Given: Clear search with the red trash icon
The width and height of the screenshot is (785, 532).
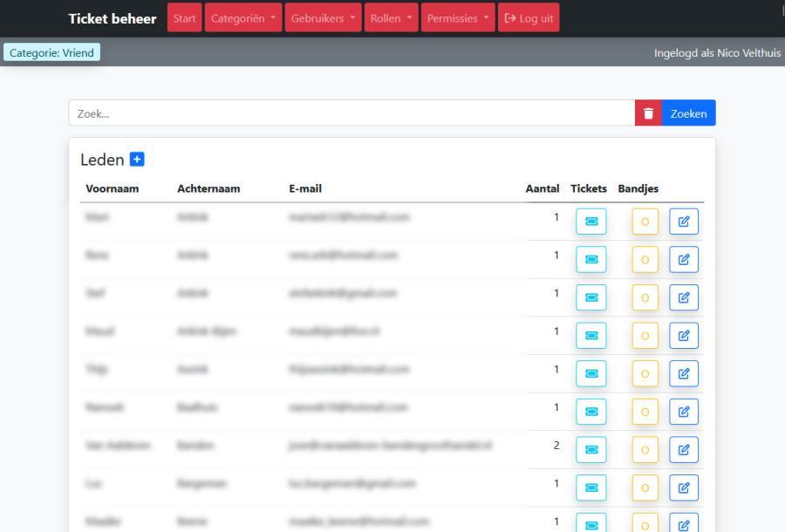Looking at the screenshot, I should (648, 113).
